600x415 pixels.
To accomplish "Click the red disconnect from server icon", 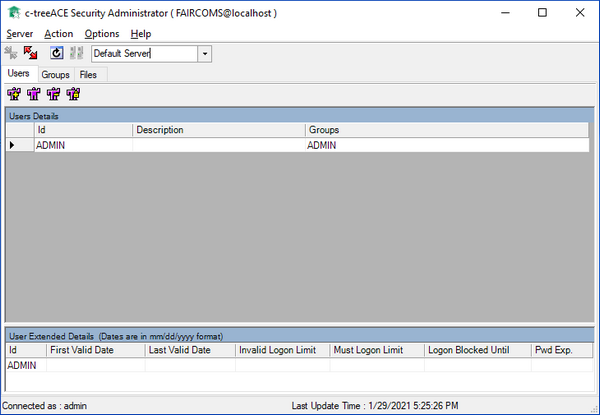I will [30, 53].
